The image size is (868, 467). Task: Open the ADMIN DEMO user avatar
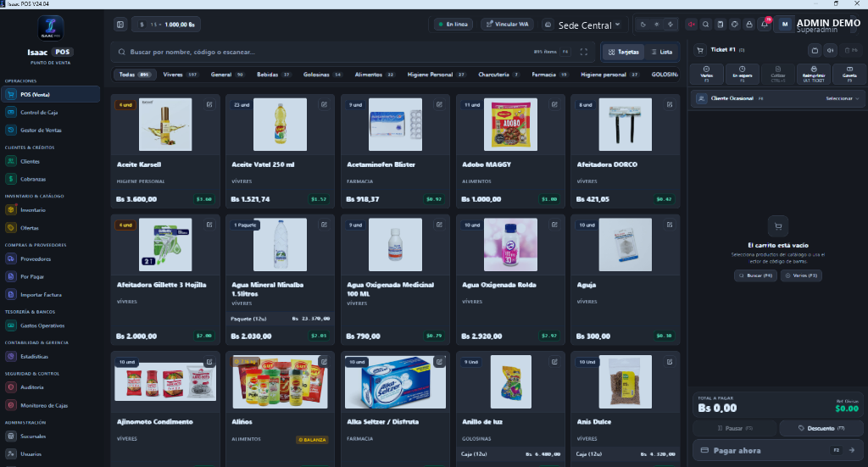(x=784, y=25)
